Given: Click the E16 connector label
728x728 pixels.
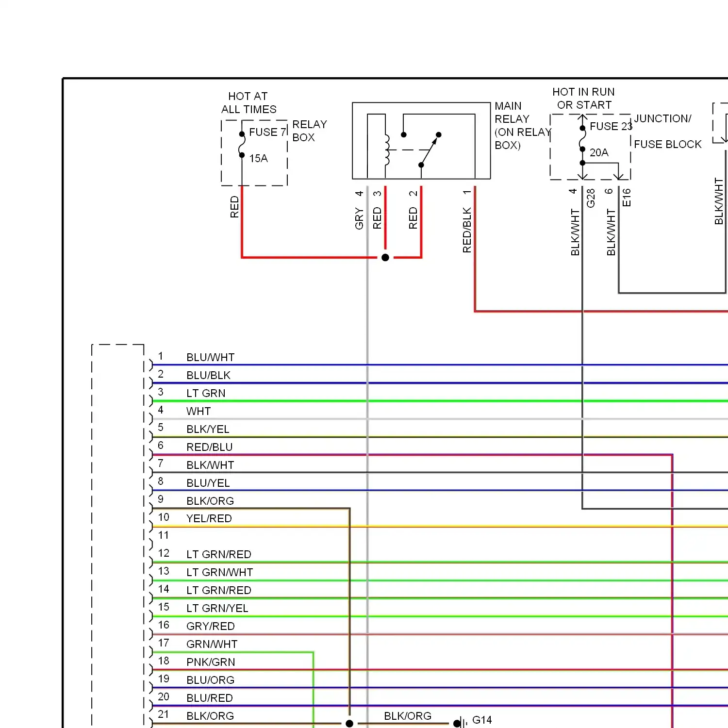Looking at the screenshot, I should coord(627,198).
